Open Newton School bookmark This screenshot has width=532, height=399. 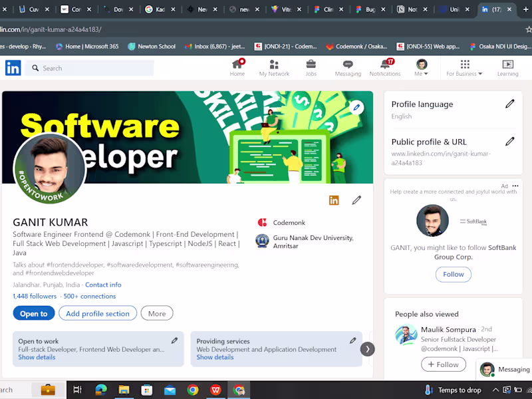[x=152, y=47]
